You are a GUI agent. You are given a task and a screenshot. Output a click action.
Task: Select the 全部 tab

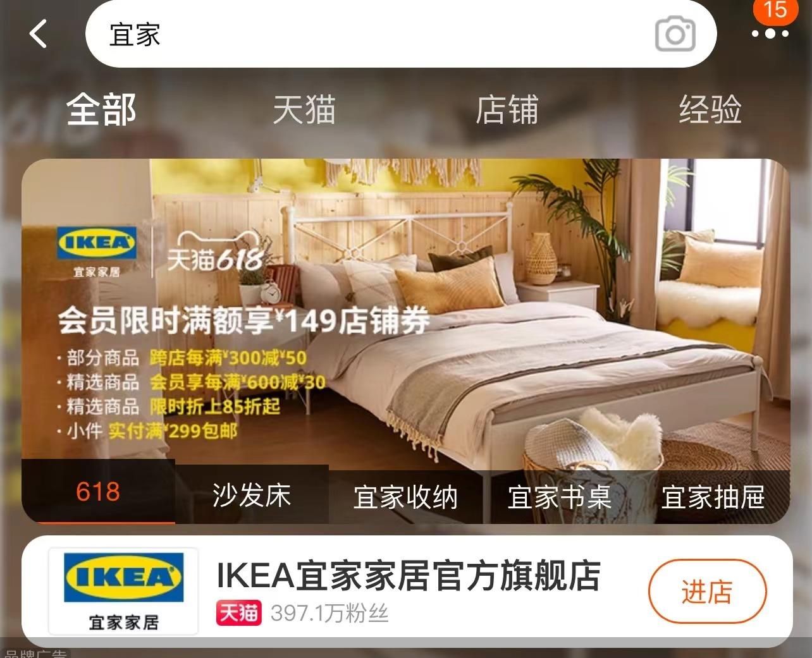coord(101,109)
